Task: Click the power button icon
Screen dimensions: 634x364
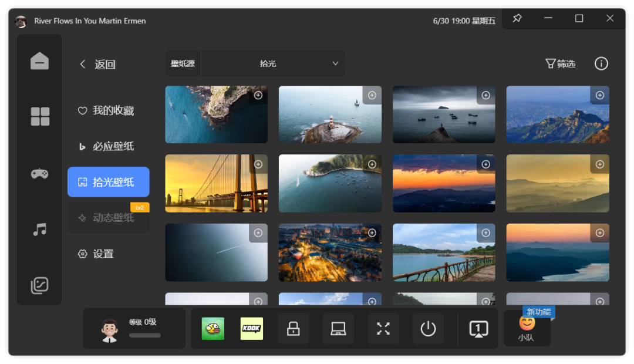Action: click(428, 329)
